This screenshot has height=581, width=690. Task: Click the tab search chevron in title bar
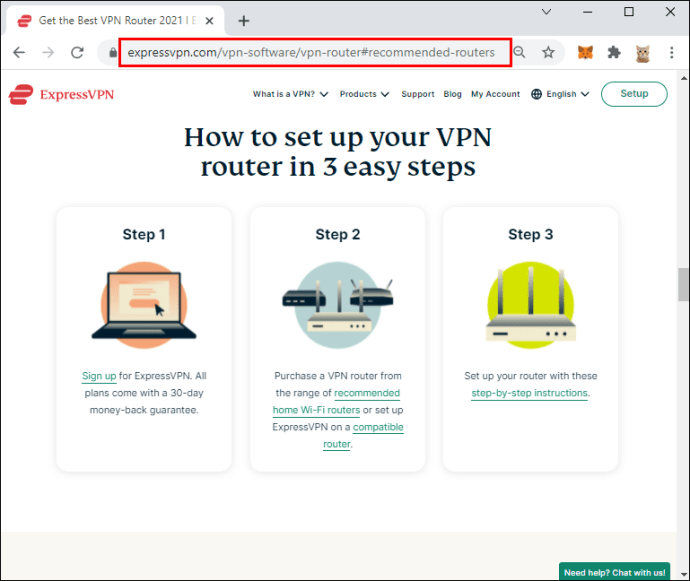(546, 12)
